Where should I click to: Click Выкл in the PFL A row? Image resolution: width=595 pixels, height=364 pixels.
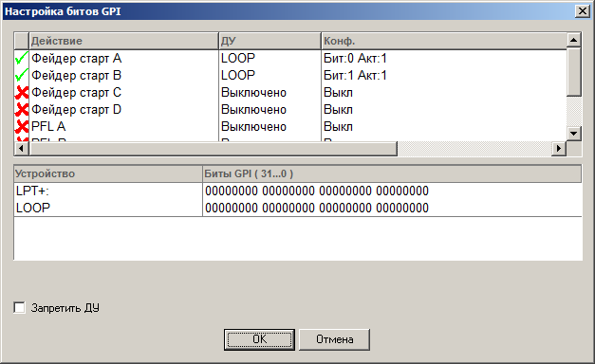338,127
